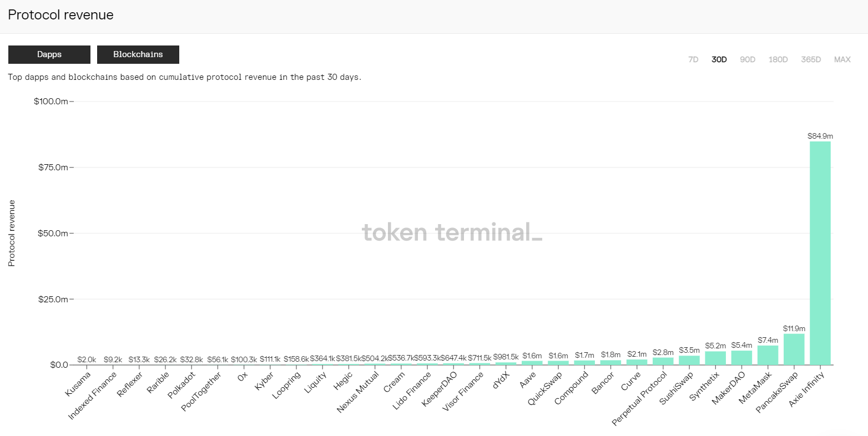Click the Axie Infinity revenue bar
868x436 pixels.
coord(820,253)
